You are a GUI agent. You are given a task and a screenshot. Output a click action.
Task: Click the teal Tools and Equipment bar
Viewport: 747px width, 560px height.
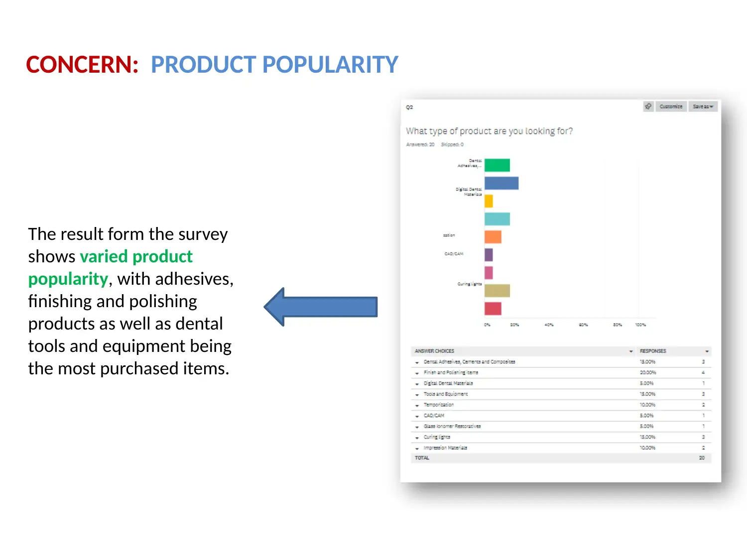coord(497,219)
